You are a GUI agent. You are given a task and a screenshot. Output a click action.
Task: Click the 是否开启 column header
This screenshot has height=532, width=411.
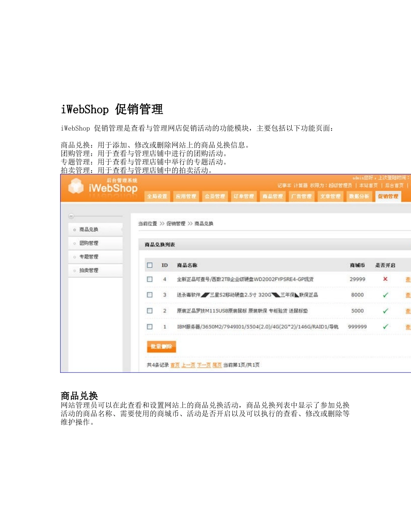(385, 265)
